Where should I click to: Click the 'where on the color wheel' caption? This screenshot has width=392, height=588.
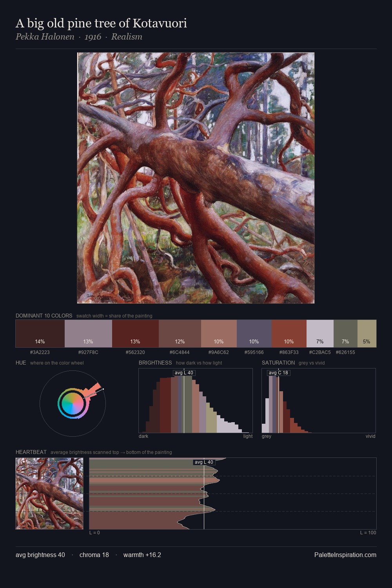pos(57,363)
